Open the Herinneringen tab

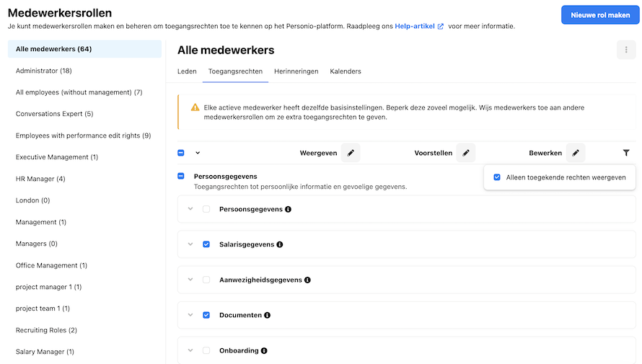coord(296,71)
